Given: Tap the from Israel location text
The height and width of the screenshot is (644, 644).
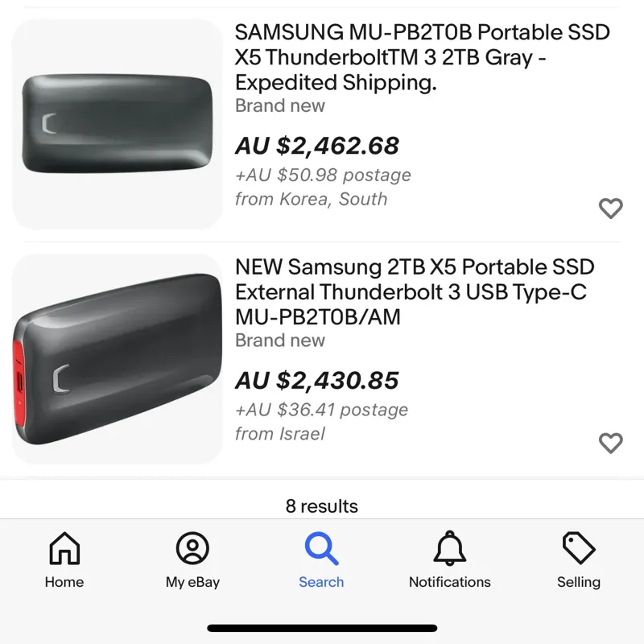Looking at the screenshot, I should coord(280,434).
